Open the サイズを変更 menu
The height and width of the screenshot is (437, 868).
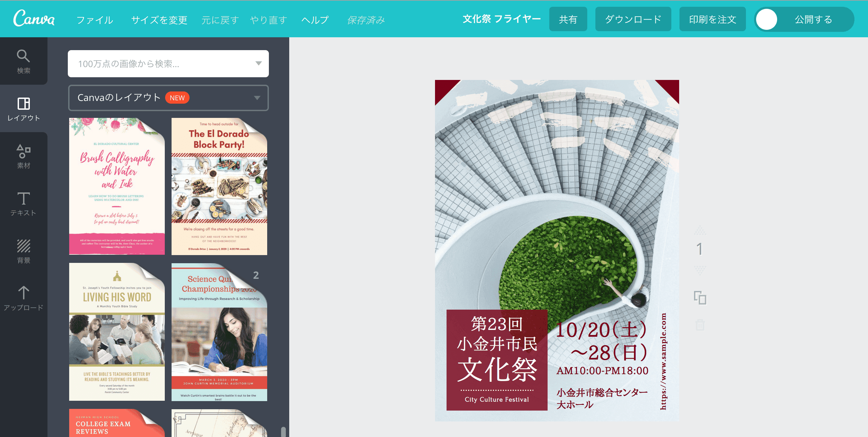click(x=159, y=20)
